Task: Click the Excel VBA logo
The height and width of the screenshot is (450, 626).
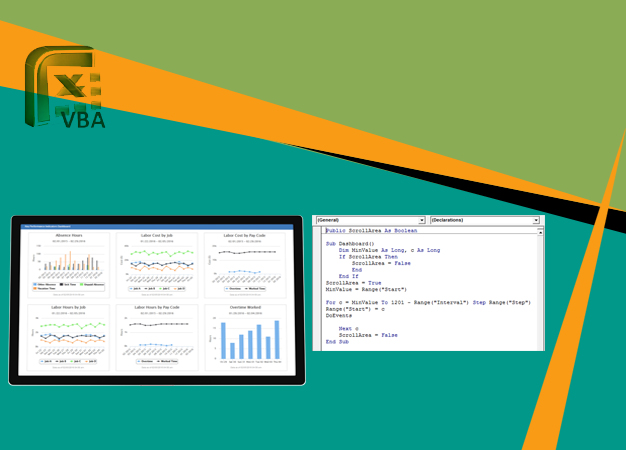Action: (65, 87)
